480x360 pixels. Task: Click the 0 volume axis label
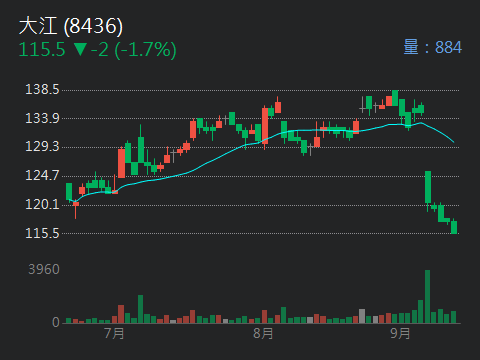[56, 322]
